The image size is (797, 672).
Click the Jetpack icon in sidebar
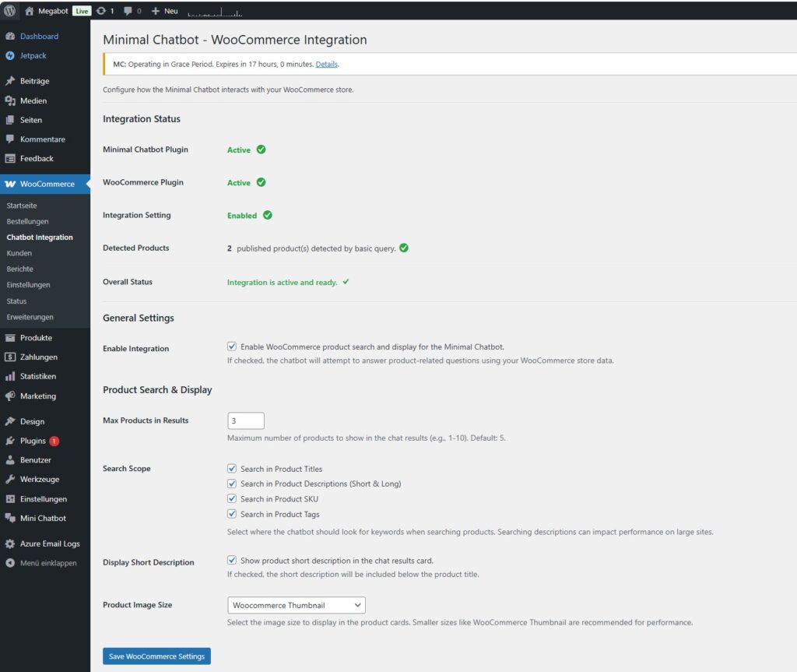coord(10,55)
